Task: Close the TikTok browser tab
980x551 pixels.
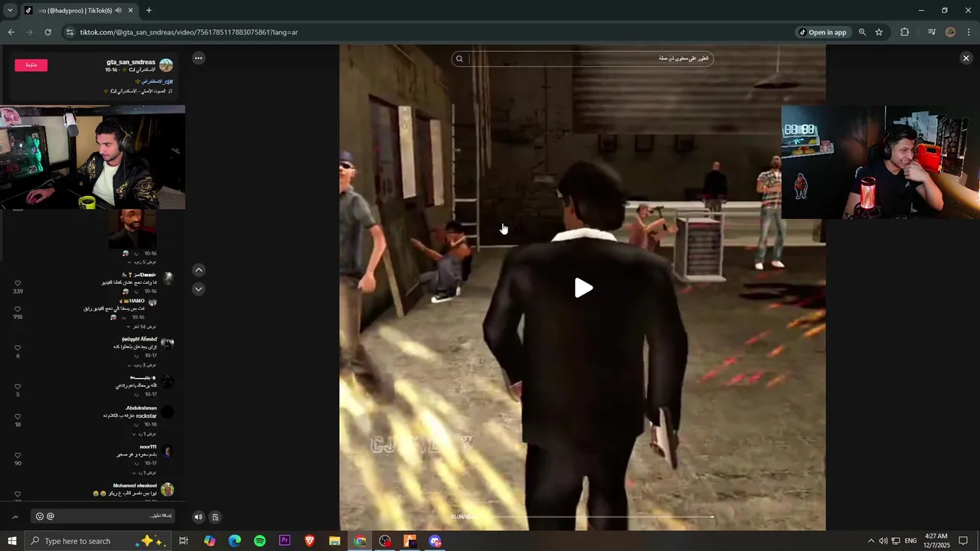Action: [131, 11]
